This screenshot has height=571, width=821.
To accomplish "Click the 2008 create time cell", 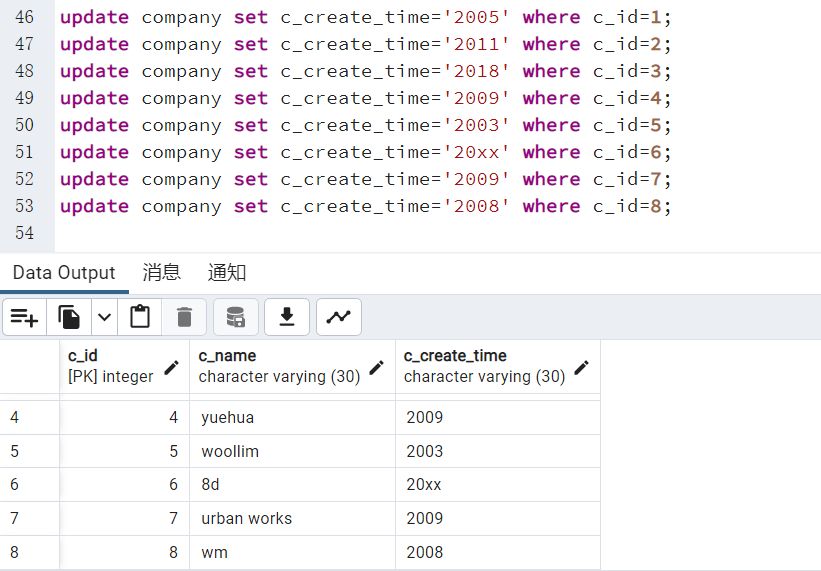I will [498, 552].
